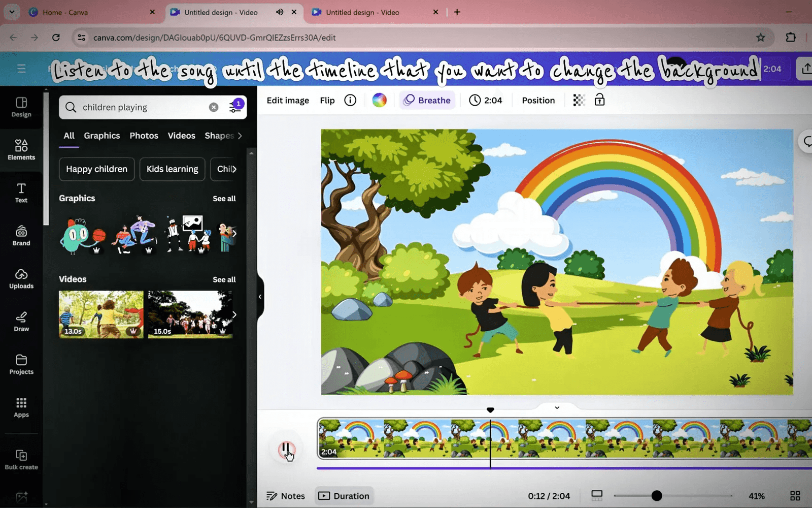Viewport: 812px width, 508px height.
Task: Open the comment bubble icon beside canvas
Action: [x=807, y=142]
